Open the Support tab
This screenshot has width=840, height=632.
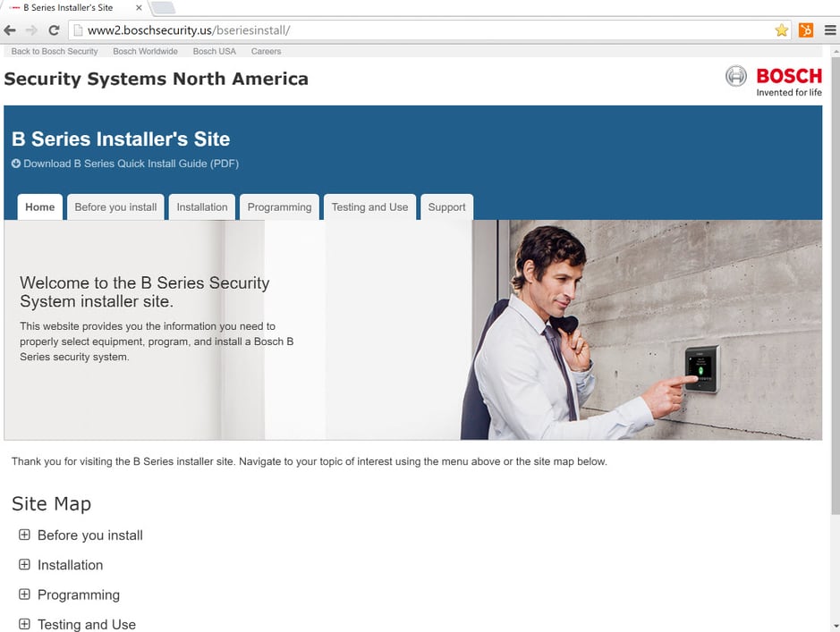click(x=446, y=207)
